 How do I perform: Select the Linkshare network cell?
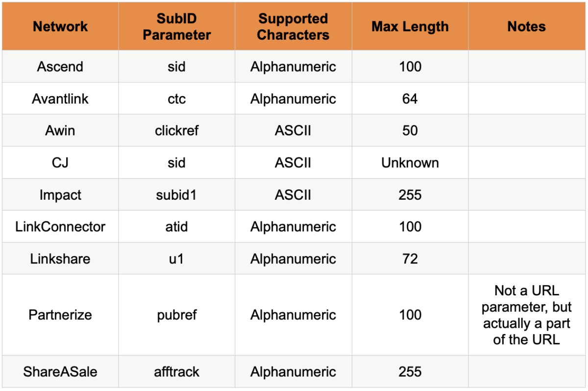click(x=60, y=259)
